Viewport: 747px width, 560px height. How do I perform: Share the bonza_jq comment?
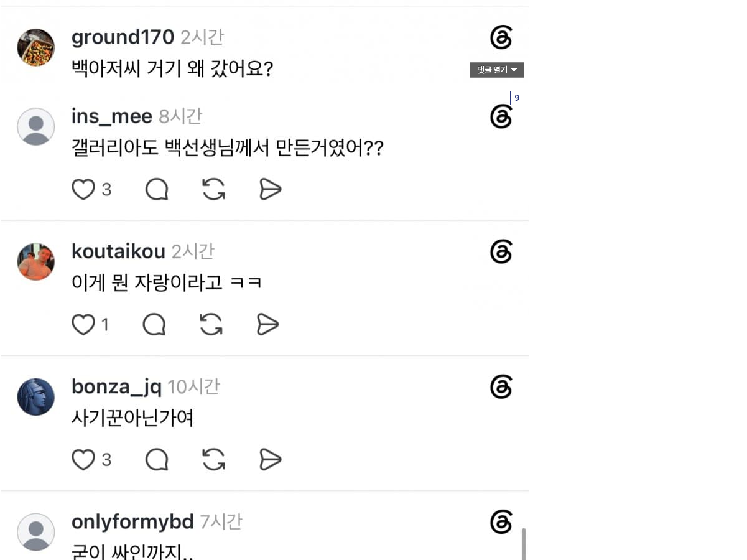(x=271, y=460)
